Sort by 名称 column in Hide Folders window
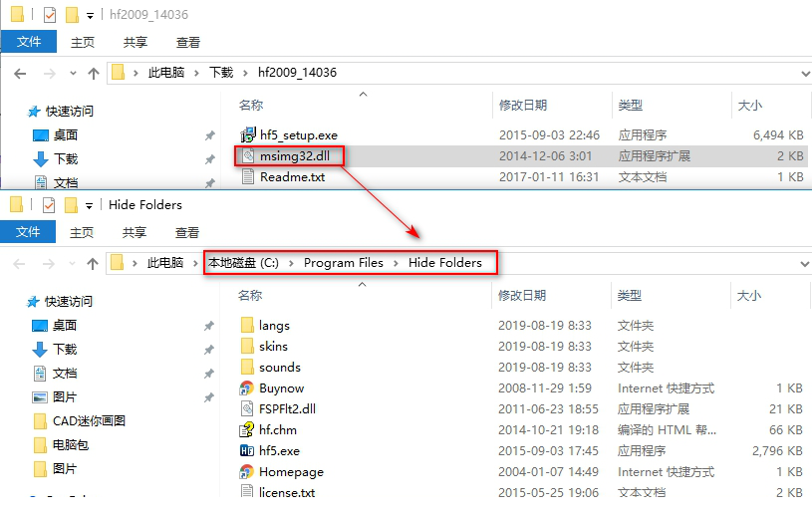The height and width of the screenshot is (516, 812). tap(251, 296)
